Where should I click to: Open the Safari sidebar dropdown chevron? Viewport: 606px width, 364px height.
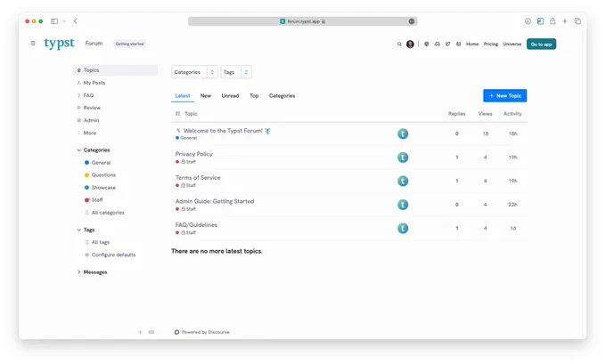click(64, 21)
